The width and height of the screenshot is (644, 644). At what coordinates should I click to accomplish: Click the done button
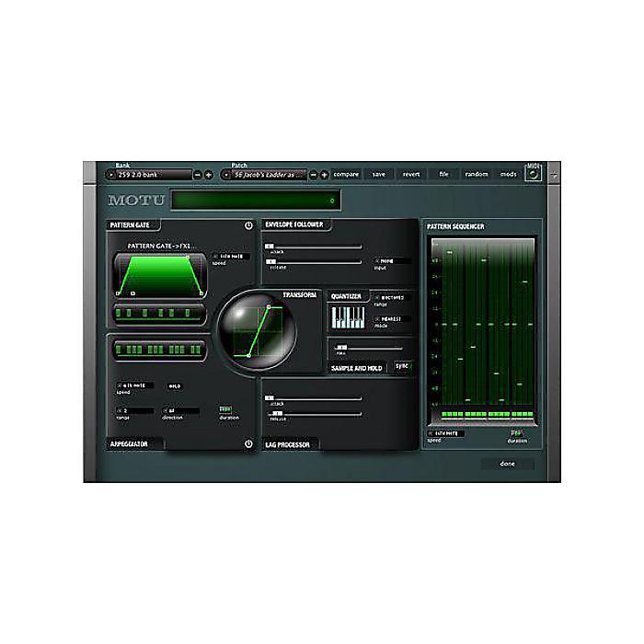(508, 464)
